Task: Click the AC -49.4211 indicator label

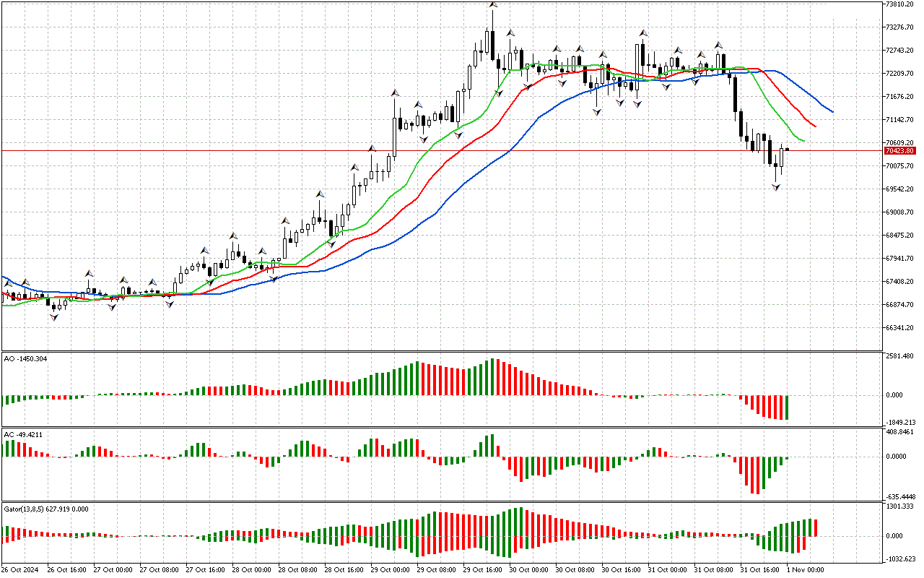Action: [x=24, y=434]
